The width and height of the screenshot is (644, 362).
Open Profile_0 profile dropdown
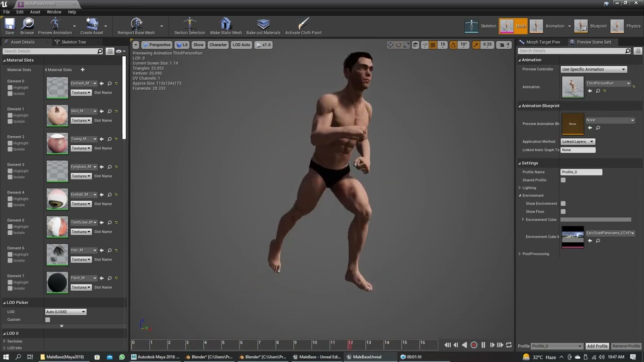click(x=557, y=346)
